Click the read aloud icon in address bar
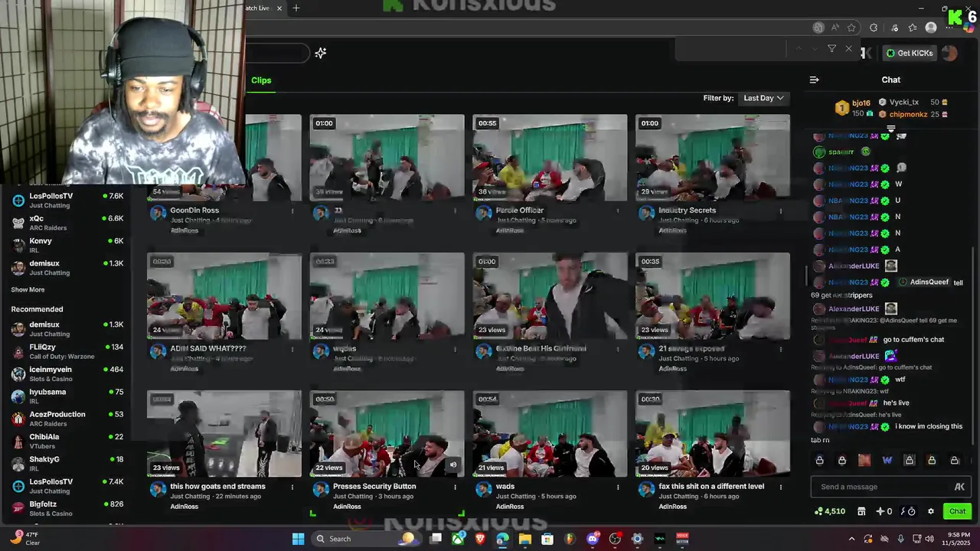Screen dimensions: 980x551 coord(835,28)
